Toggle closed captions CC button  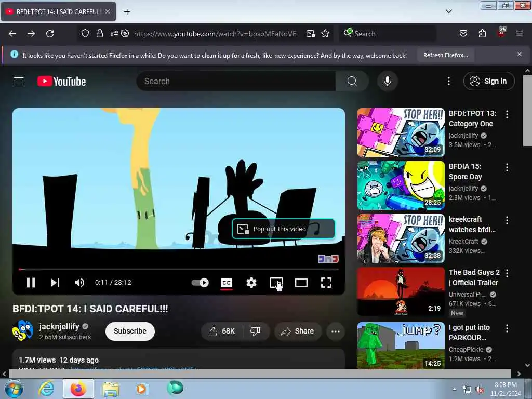pos(227,283)
